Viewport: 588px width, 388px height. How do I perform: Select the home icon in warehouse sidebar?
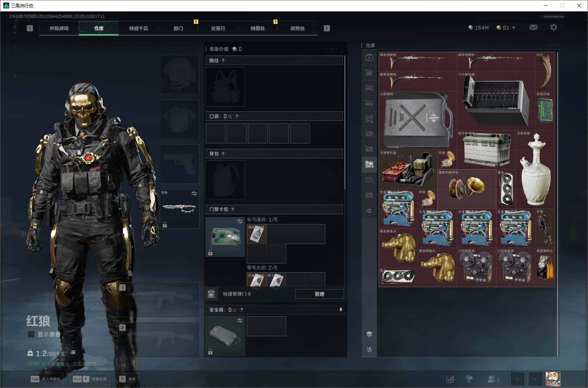tap(369, 58)
